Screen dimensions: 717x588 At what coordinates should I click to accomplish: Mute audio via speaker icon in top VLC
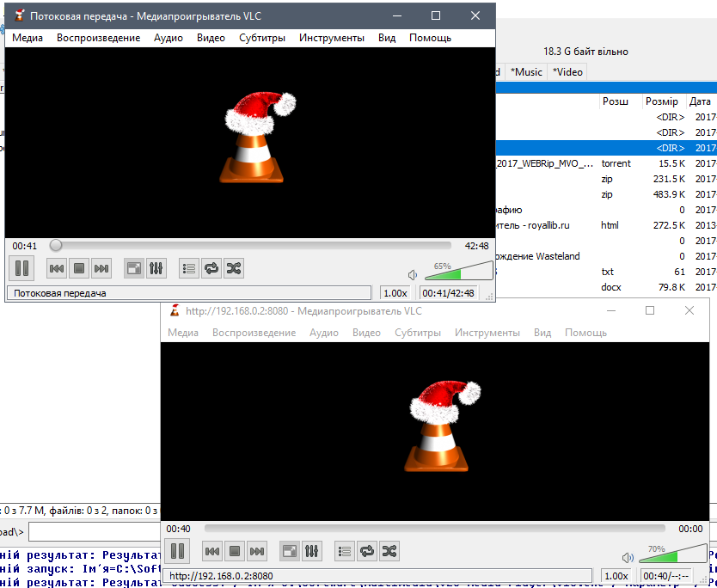(414, 275)
